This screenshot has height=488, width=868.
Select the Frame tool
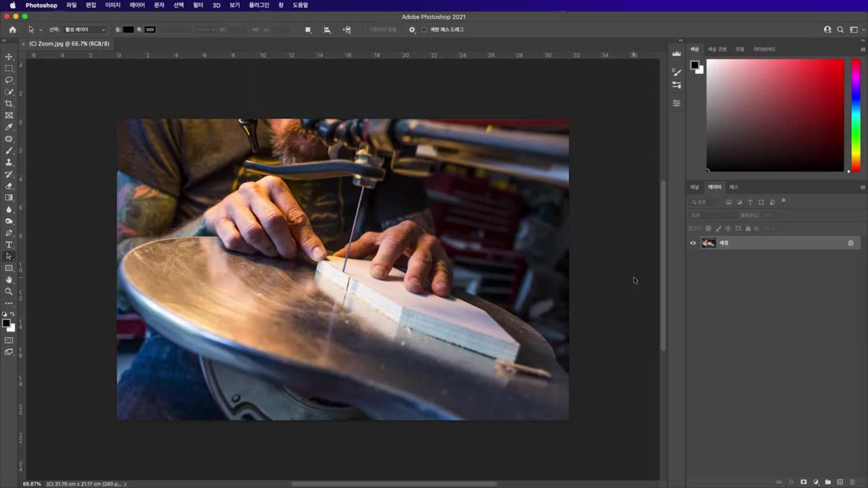9,115
